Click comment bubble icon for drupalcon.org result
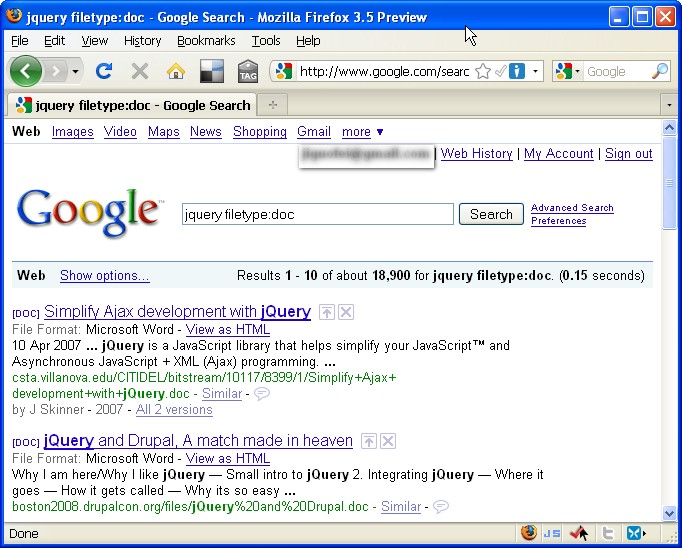The image size is (682, 548). [441, 507]
